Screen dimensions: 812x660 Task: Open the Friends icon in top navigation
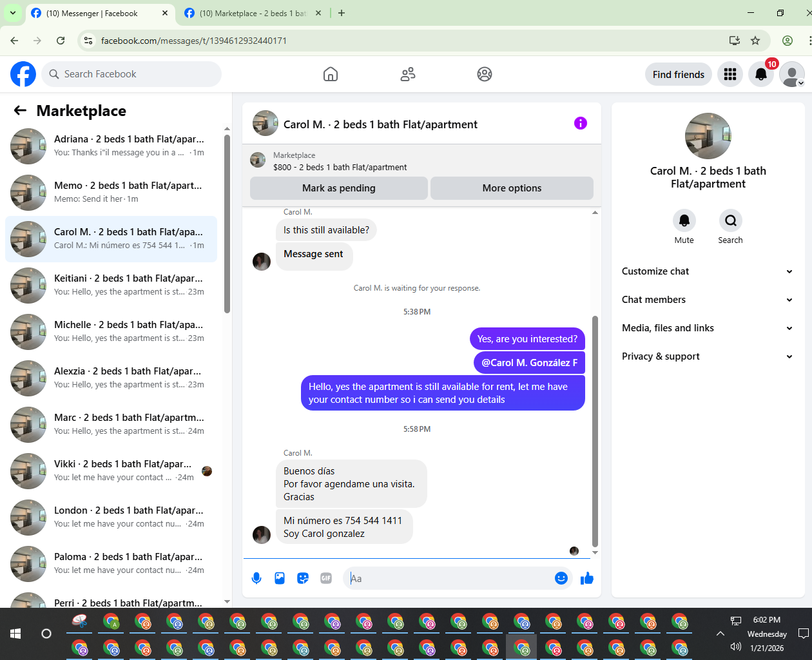pos(408,74)
